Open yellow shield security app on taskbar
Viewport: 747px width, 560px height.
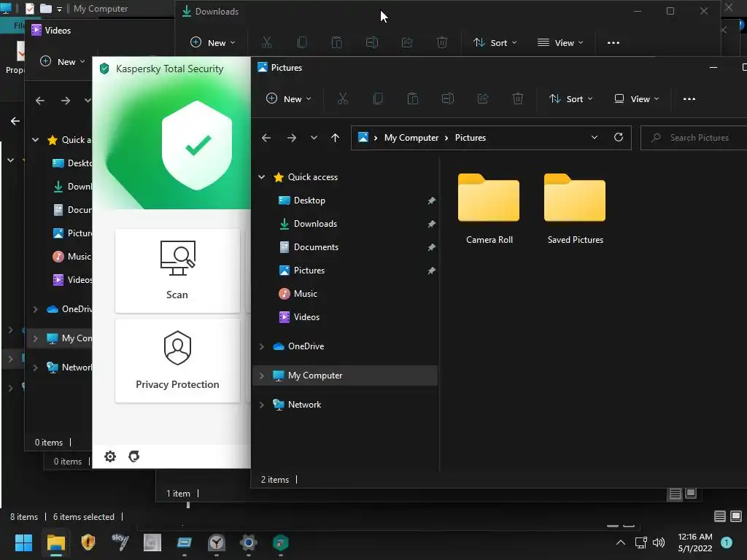pyautogui.click(x=88, y=542)
